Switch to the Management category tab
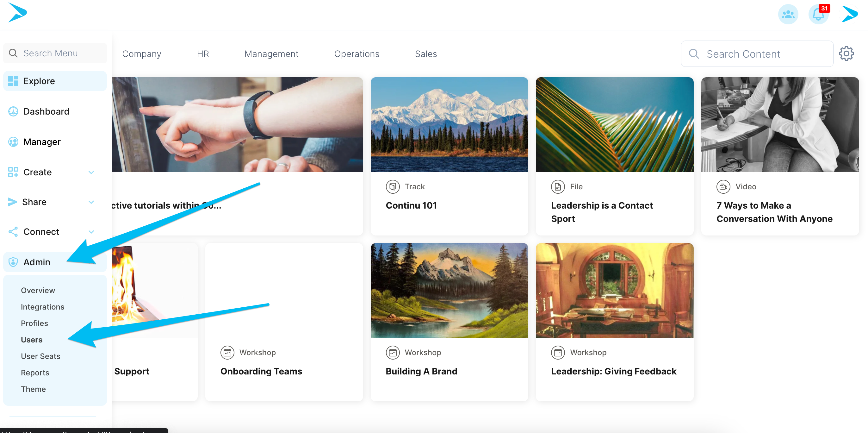The width and height of the screenshot is (868, 433). [271, 54]
